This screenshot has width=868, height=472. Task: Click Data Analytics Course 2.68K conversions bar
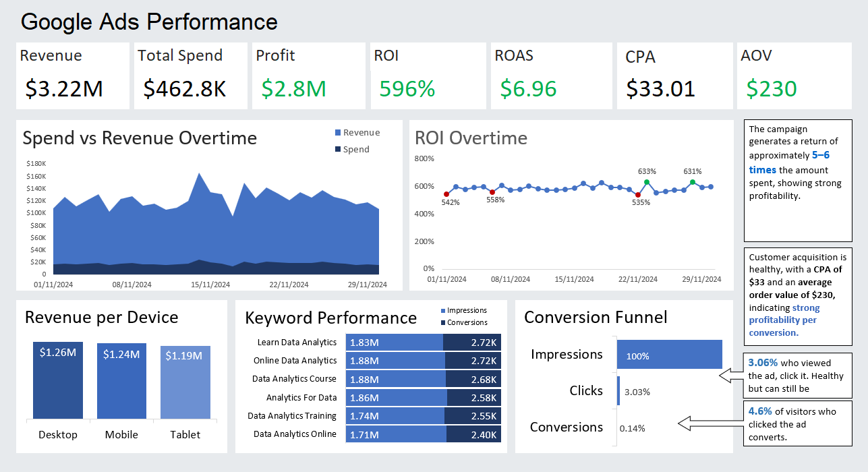(474, 379)
